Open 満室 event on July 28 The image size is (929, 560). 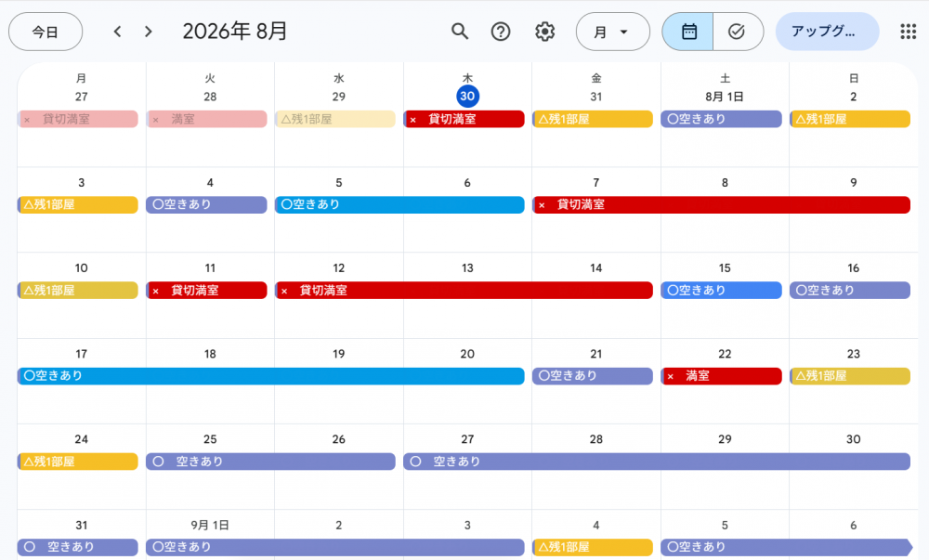pos(207,119)
